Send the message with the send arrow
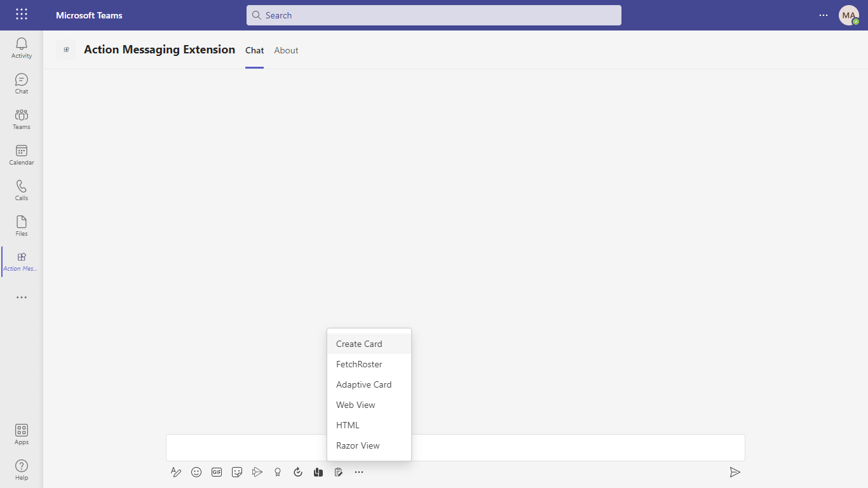 click(x=735, y=472)
